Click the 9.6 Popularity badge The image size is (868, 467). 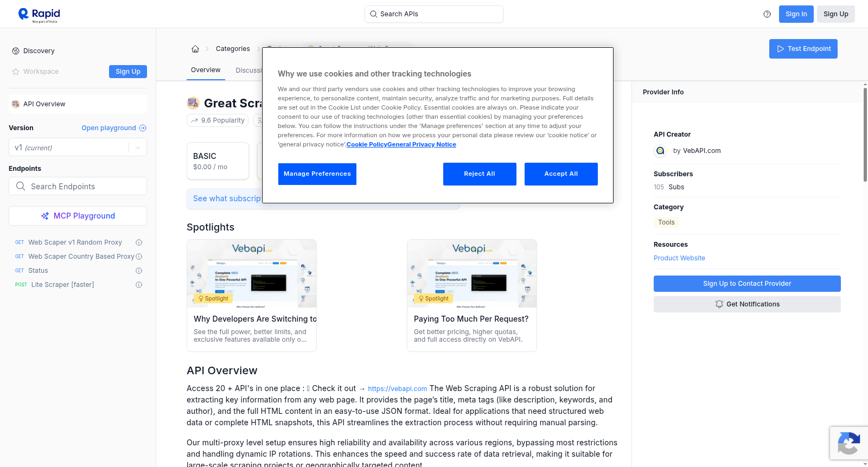tap(218, 120)
